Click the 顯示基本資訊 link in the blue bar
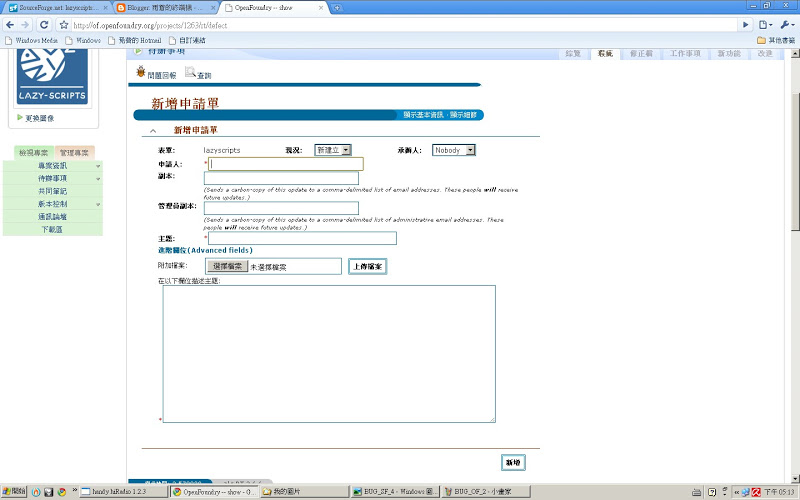 (423, 115)
